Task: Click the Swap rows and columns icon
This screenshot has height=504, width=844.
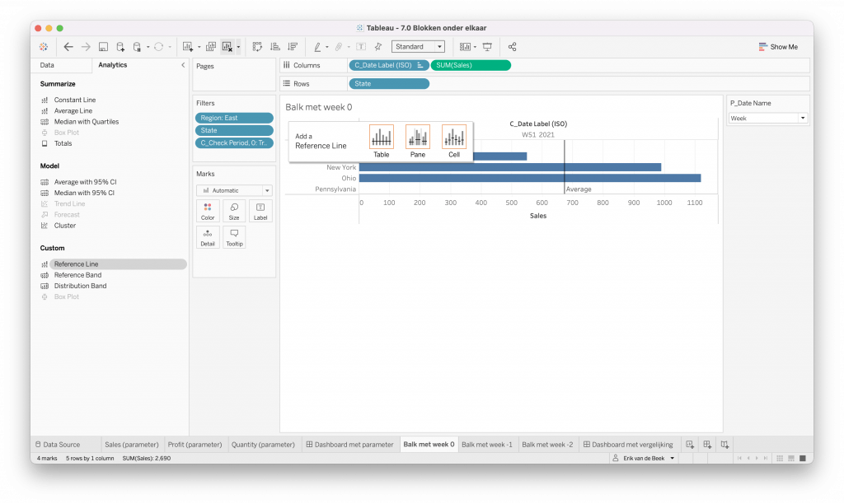Action: tap(257, 47)
